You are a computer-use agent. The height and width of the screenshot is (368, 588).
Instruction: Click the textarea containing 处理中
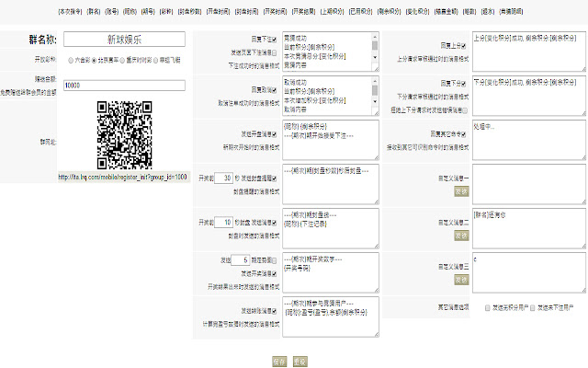(x=529, y=140)
